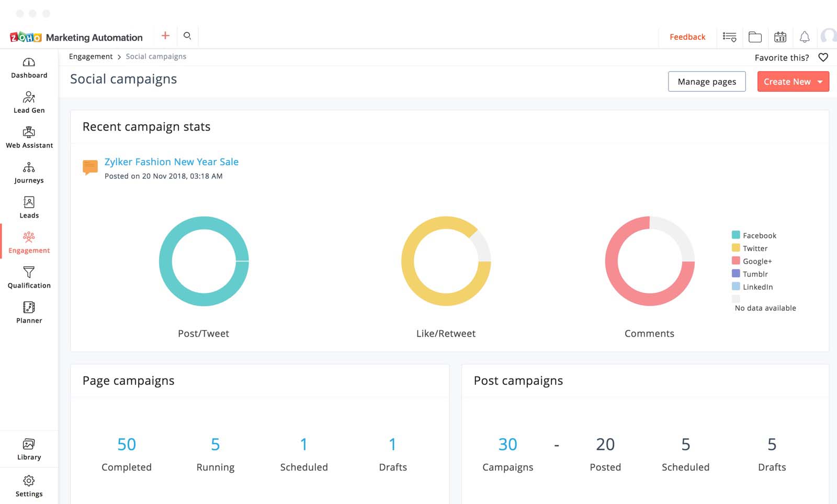This screenshot has width=837, height=504.
Task: Open the search magnifier icon
Action: click(x=187, y=36)
